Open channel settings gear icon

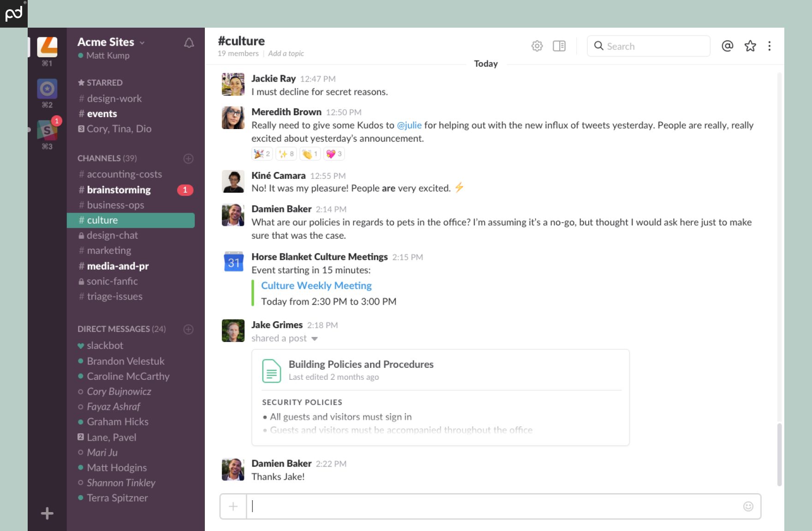[537, 46]
